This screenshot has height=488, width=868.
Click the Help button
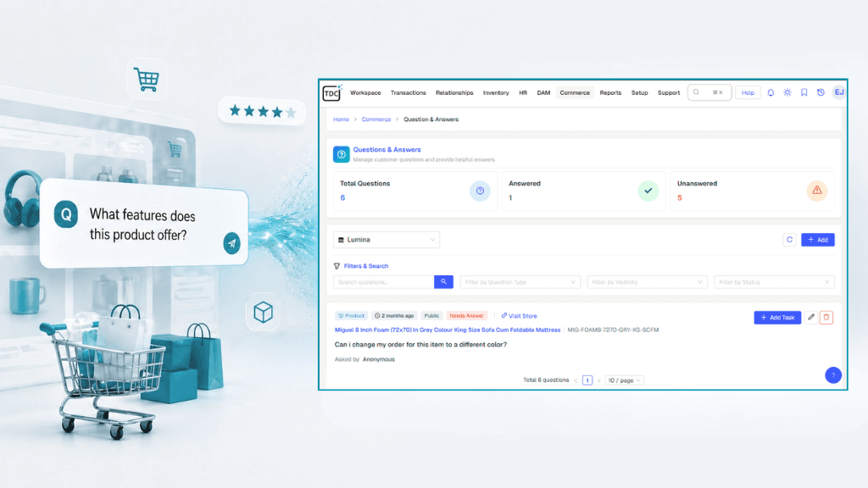point(748,93)
